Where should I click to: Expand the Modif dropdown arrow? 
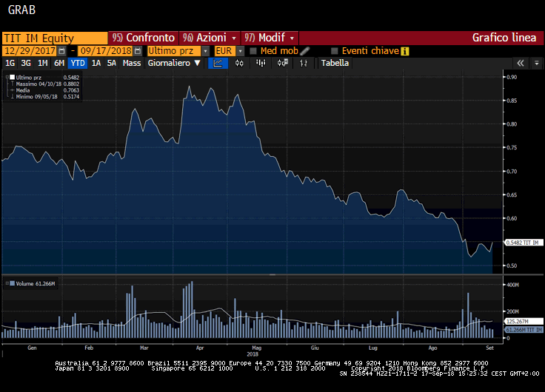[x=292, y=38]
